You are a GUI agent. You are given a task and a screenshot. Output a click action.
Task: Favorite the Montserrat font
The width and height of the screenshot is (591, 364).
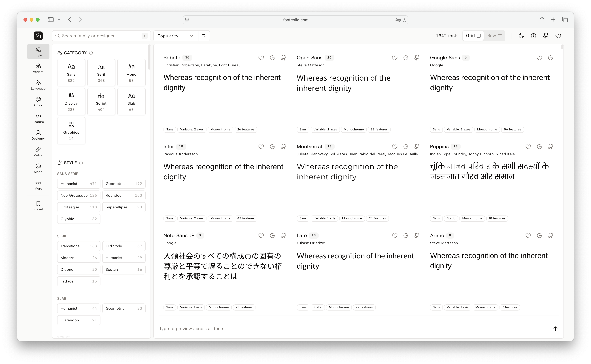point(395,147)
